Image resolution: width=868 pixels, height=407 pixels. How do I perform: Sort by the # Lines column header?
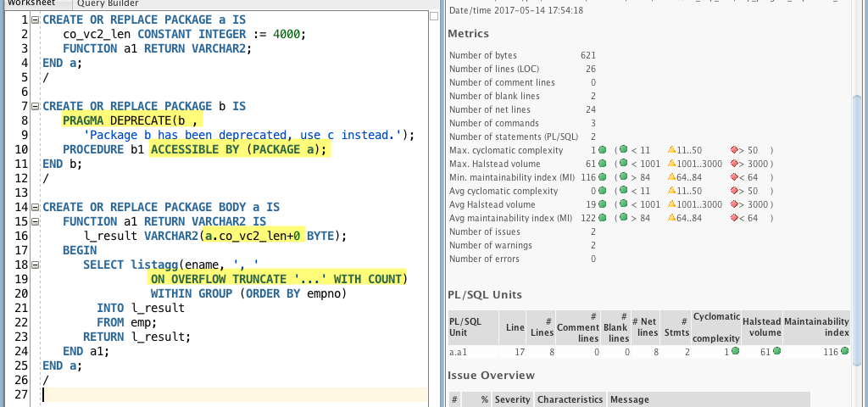(541, 327)
